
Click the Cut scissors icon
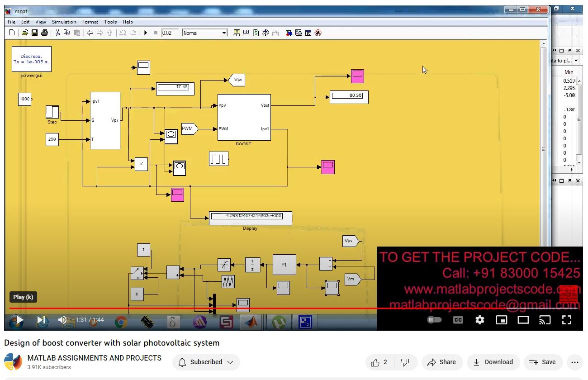[57, 33]
